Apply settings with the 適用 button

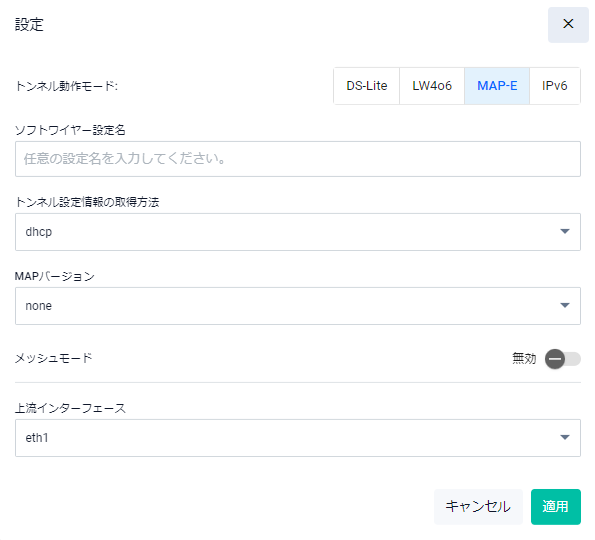(x=556, y=507)
